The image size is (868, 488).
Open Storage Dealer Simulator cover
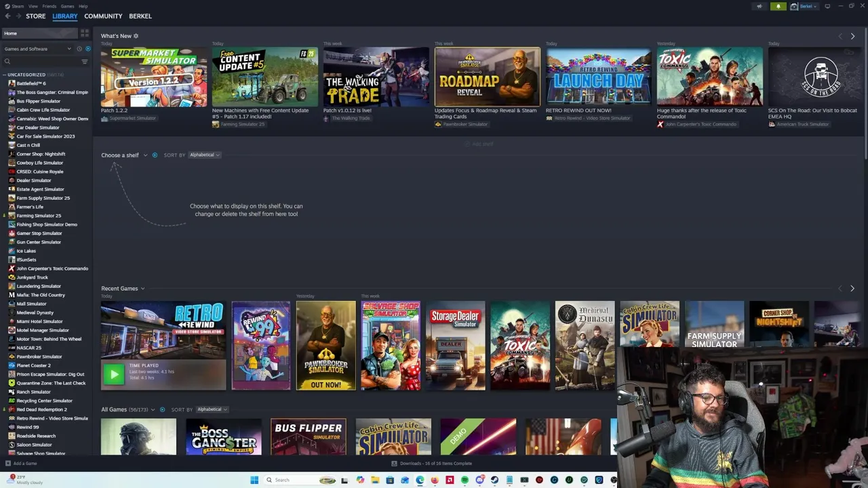[x=455, y=346]
